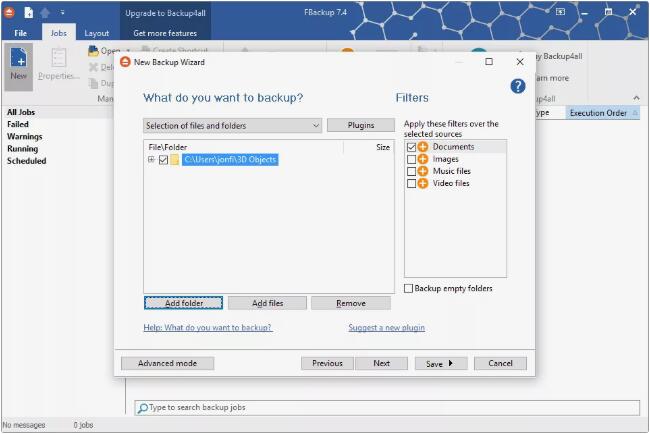Go to the Previous wizard step

(327, 363)
